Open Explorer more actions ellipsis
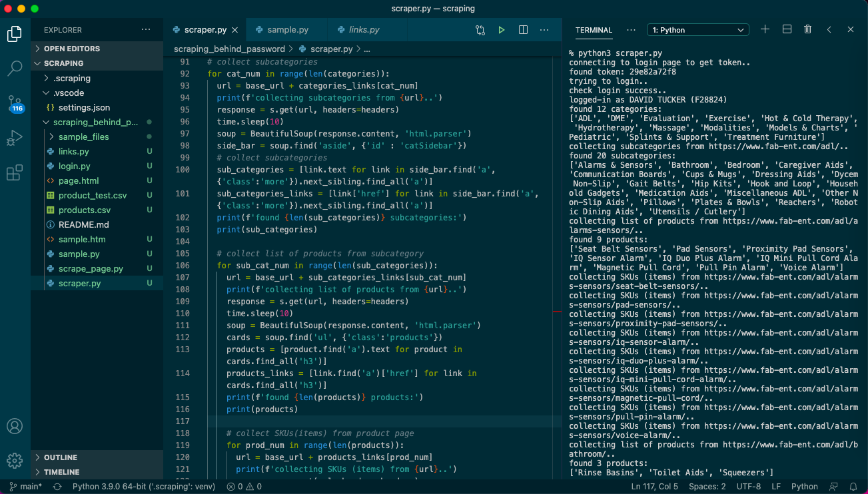The width and height of the screenshot is (868, 494). [x=146, y=30]
